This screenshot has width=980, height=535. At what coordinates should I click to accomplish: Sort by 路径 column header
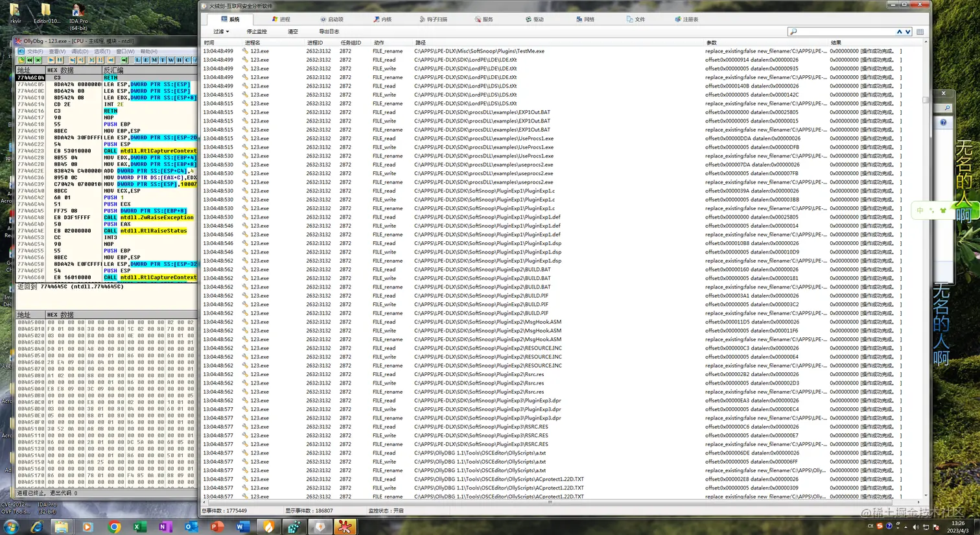coord(558,42)
